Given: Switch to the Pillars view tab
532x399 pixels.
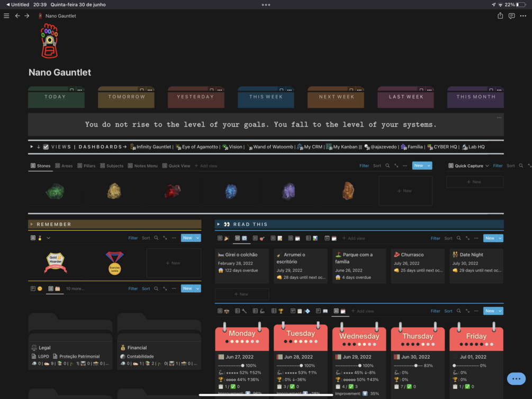Looking at the screenshot, I should pos(86,166).
